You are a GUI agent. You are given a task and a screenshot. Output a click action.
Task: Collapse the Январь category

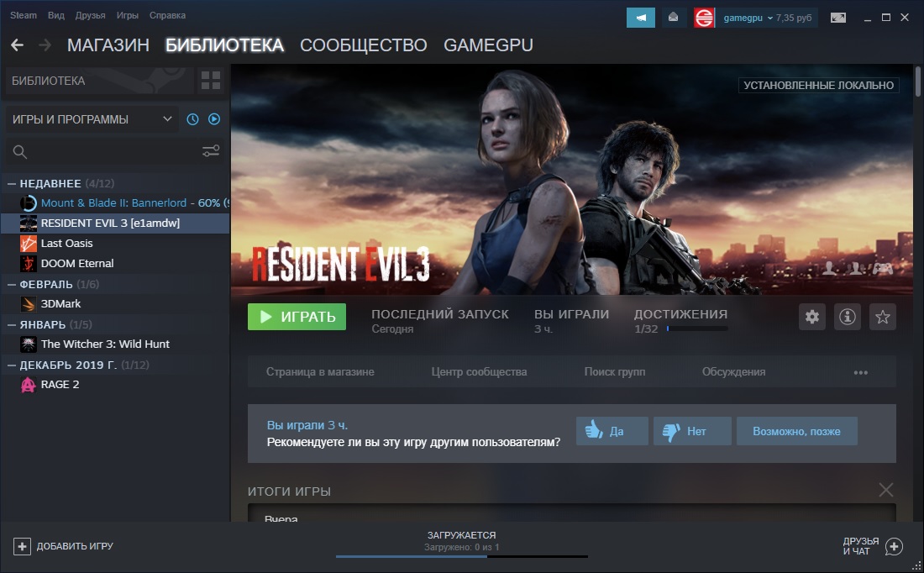click(11, 324)
